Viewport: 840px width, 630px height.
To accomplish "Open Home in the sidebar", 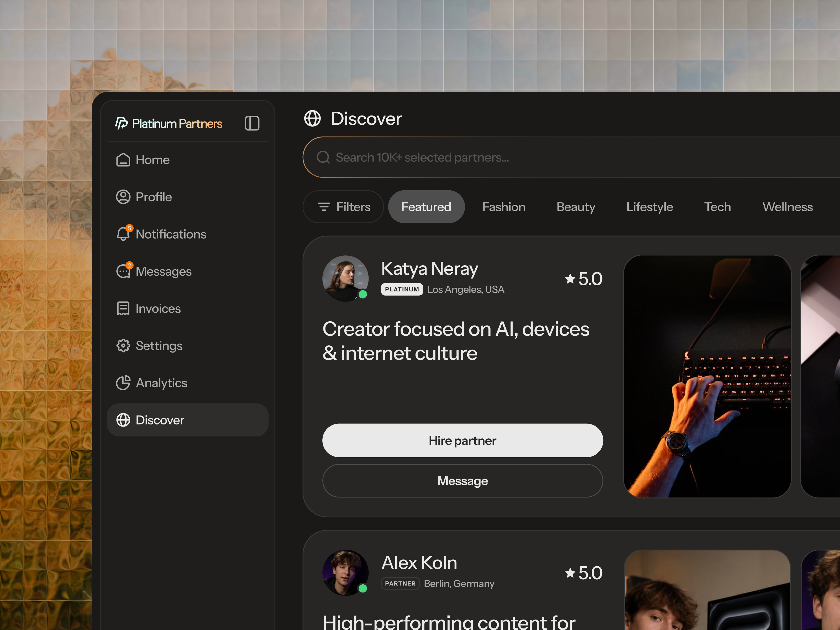I will coord(188,160).
